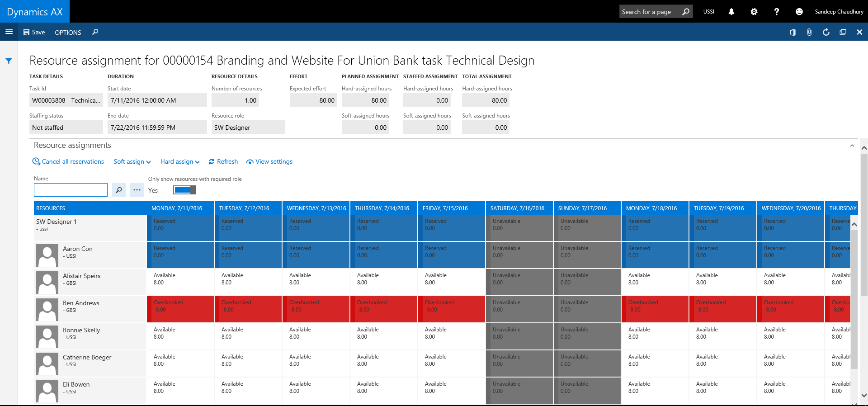Click the Name filter input field
This screenshot has height=406, width=868.
71,190
